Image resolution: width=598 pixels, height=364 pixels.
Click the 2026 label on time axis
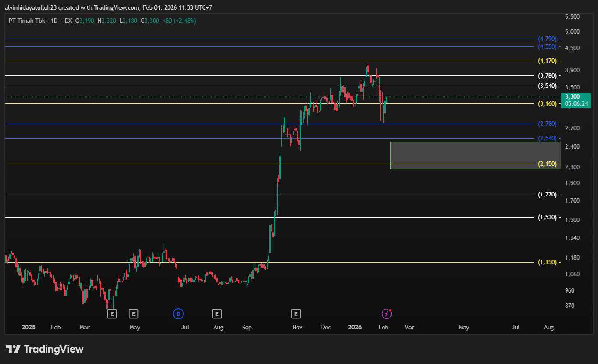[x=355, y=327]
